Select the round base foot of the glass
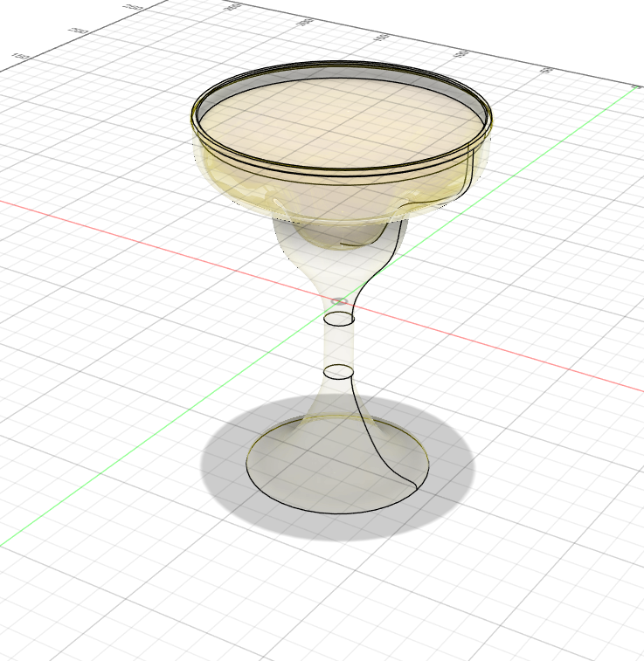This screenshot has width=644, height=661. (337, 464)
